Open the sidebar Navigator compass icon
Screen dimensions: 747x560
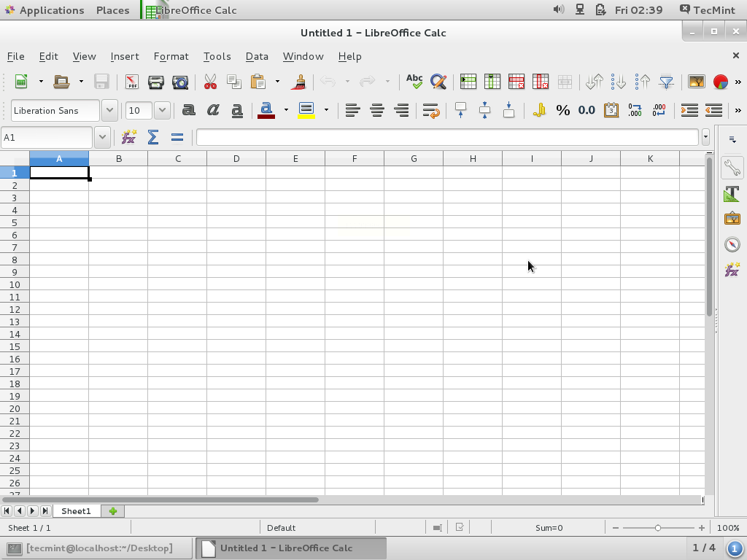coord(732,244)
